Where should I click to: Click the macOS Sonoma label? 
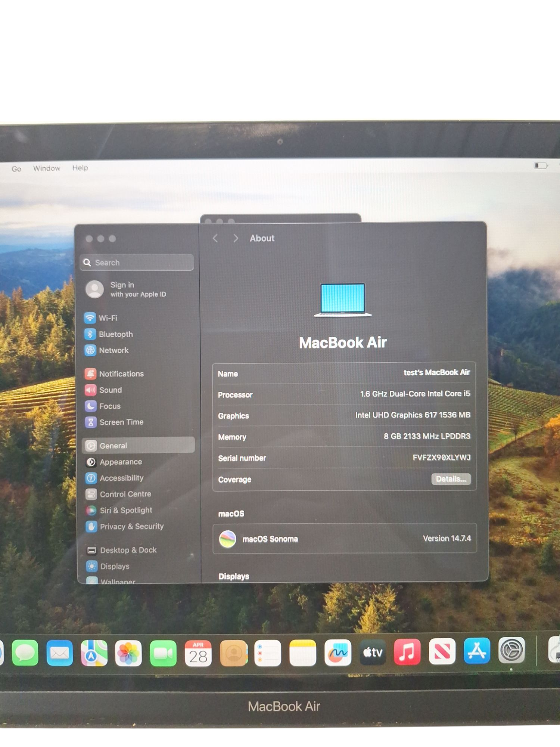270,539
